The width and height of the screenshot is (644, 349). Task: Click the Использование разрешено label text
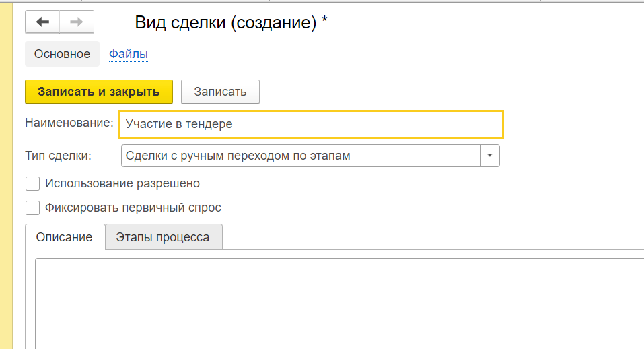[x=122, y=183]
